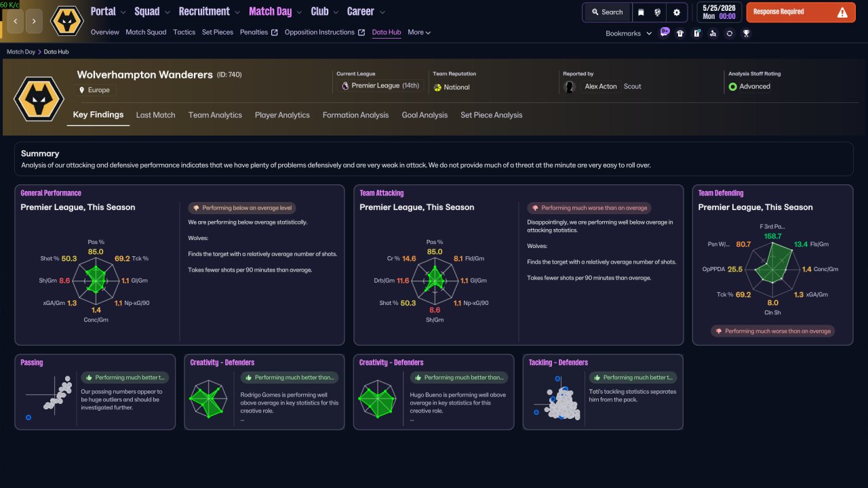The image size is (868, 488).
Task: Click the tactics board icon in bookmarks bar
Action: click(x=696, y=33)
